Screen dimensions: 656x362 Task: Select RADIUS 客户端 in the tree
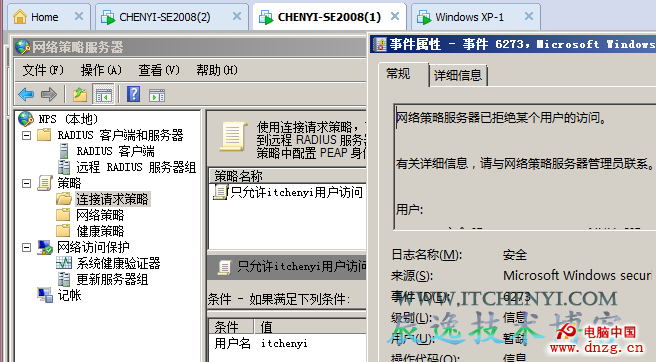tap(115, 151)
